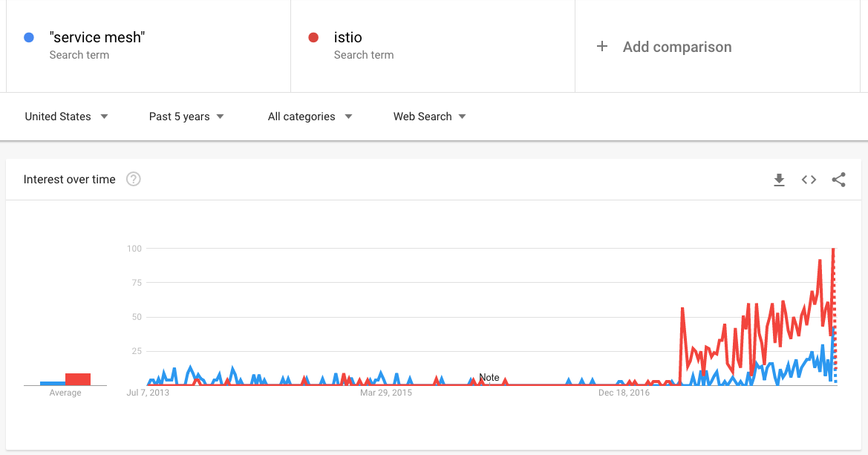This screenshot has height=455, width=868.
Task: Expand the Past 5 years time range
Action: coord(186,117)
